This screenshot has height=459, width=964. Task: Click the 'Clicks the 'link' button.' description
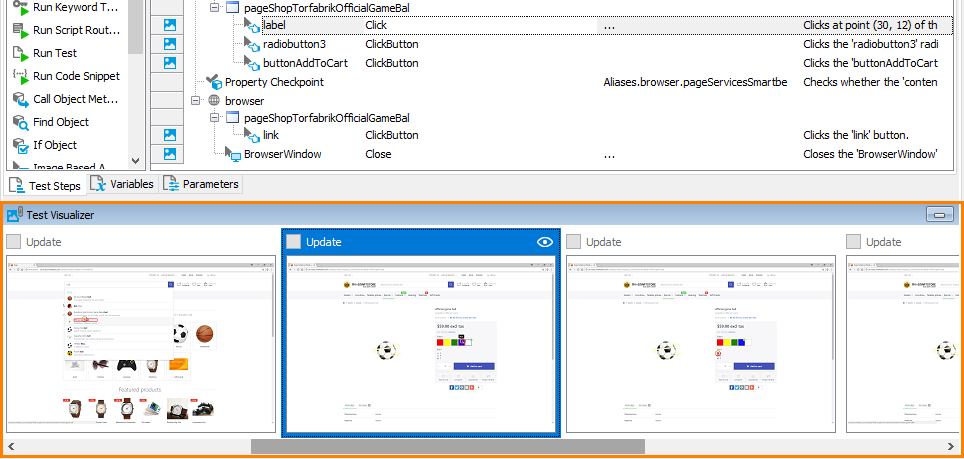point(856,135)
